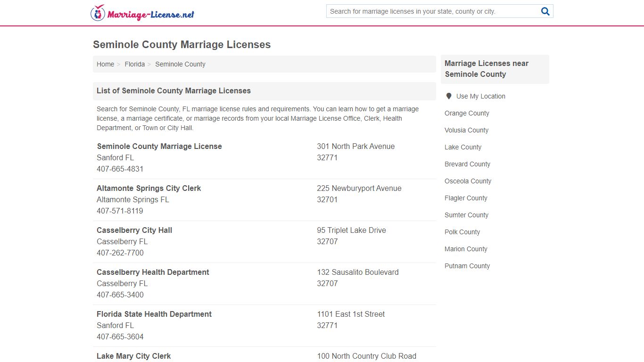Open Orange County marriage licenses
This screenshot has width=644, height=362.
(467, 113)
